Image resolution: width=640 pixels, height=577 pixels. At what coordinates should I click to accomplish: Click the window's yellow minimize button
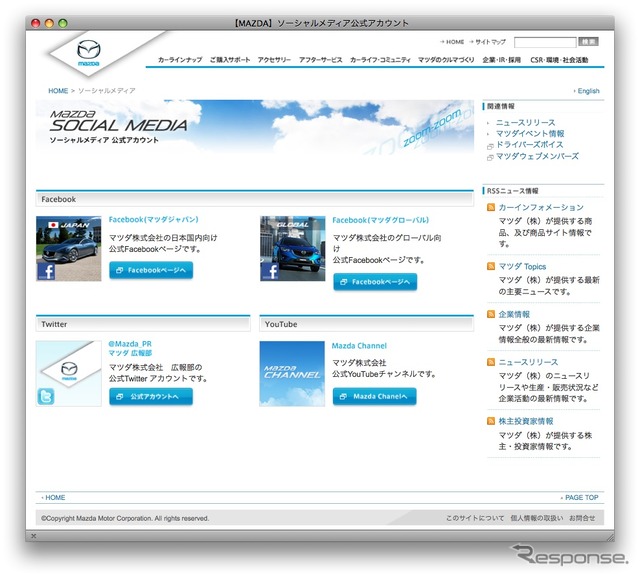[x=49, y=23]
